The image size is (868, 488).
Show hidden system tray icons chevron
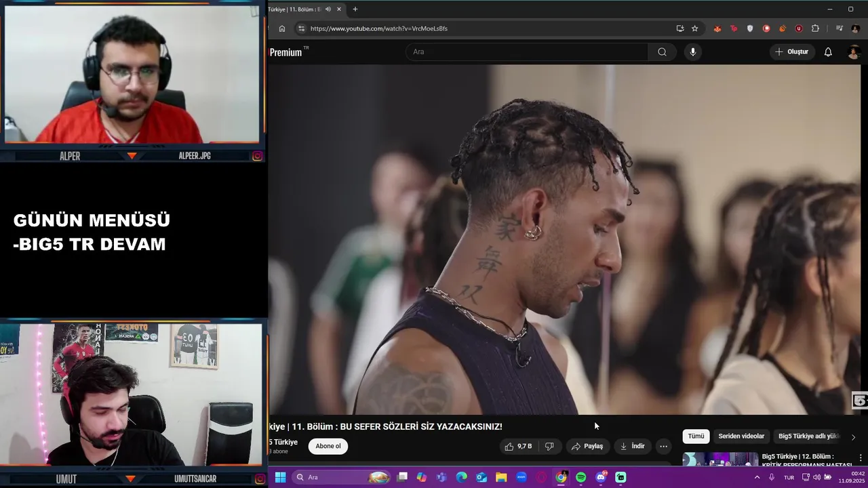pyautogui.click(x=757, y=477)
